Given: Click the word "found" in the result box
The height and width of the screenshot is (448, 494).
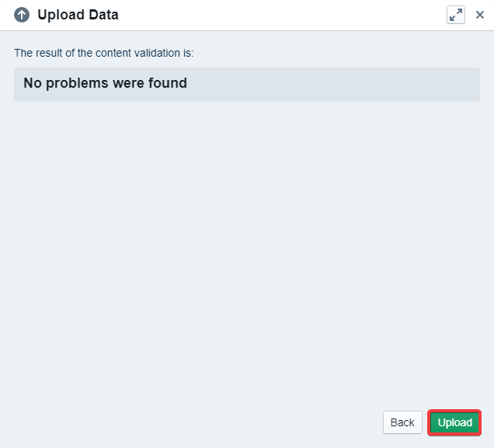Looking at the screenshot, I should (x=168, y=83).
